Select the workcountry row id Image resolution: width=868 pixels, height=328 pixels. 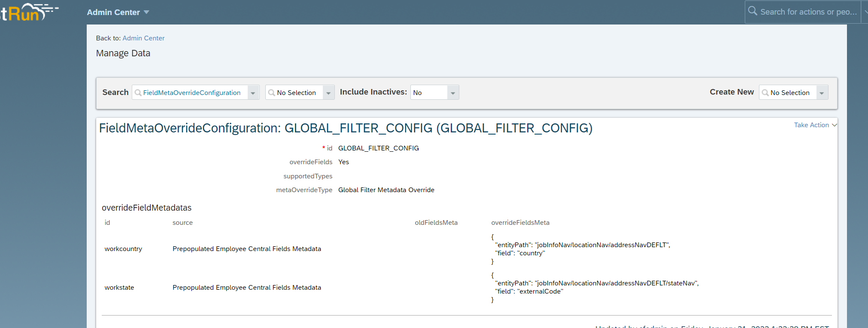123,249
